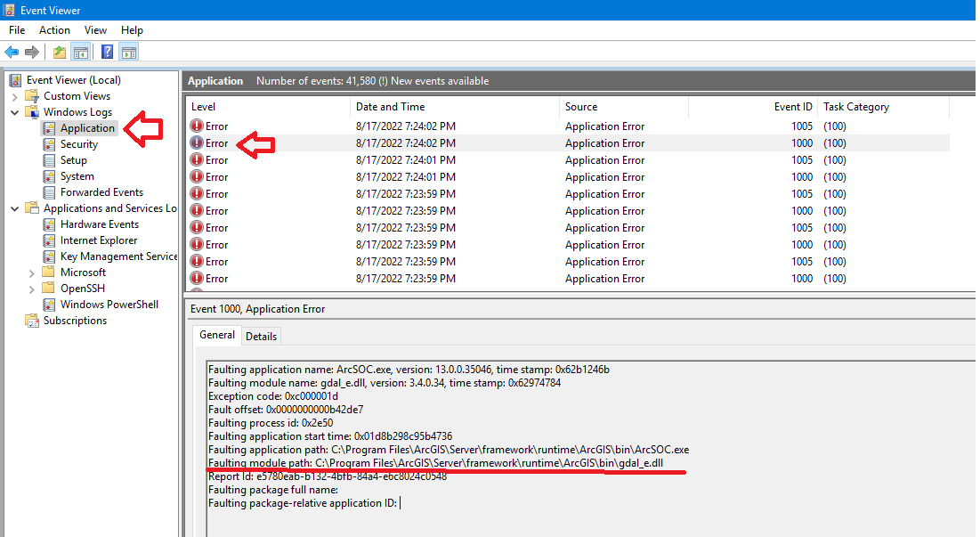Sort events by the Event ID column
Screen dimensions: 980x537
[792, 106]
